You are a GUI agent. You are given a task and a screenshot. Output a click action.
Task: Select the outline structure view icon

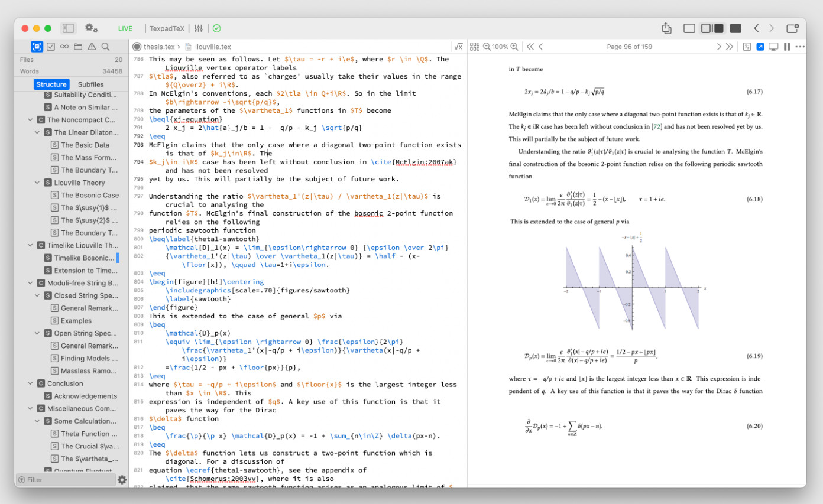37,47
